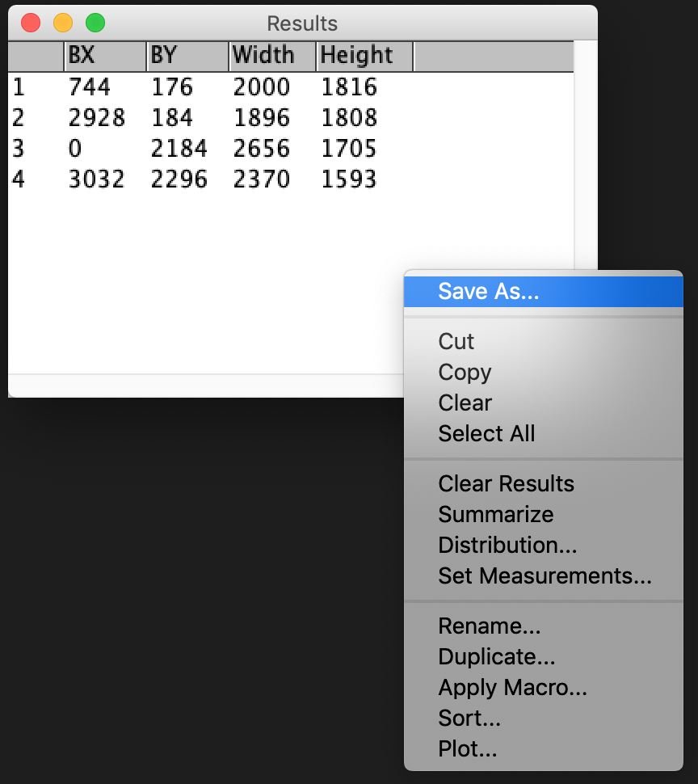Click Summarize in the menu

tap(495, 515)
